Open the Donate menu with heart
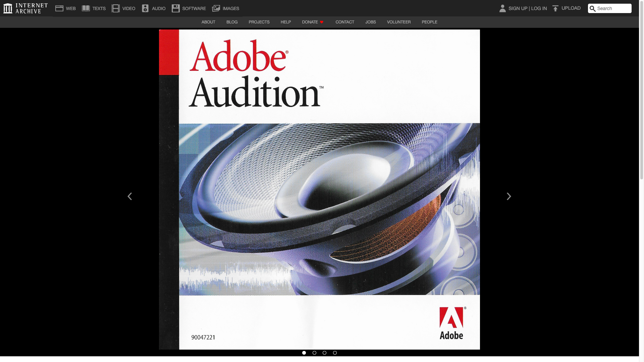 coord(313,22)
